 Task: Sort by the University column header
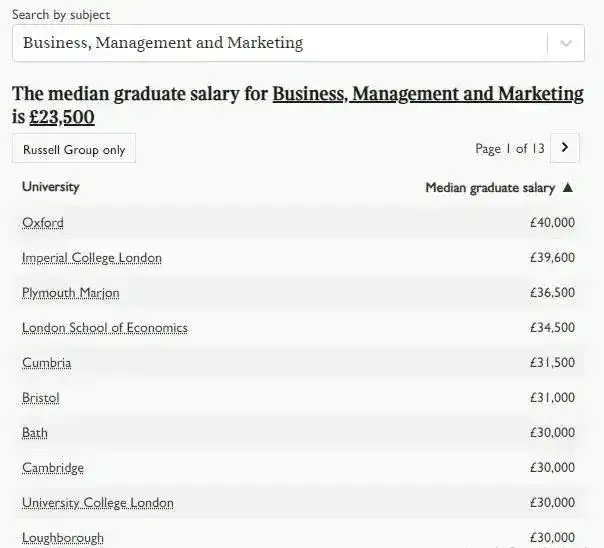[51, 187]
